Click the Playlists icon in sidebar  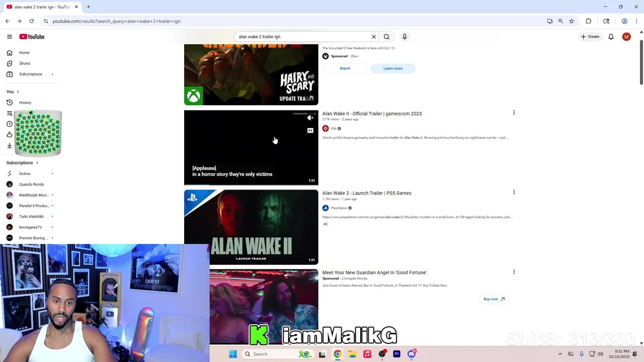[10, 114]
